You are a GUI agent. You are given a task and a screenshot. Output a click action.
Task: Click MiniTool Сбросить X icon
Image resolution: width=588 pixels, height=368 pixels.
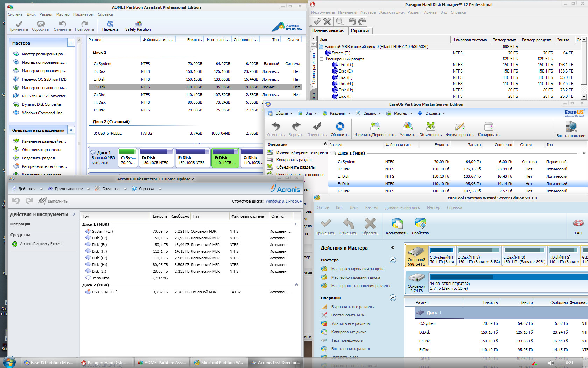370,224
